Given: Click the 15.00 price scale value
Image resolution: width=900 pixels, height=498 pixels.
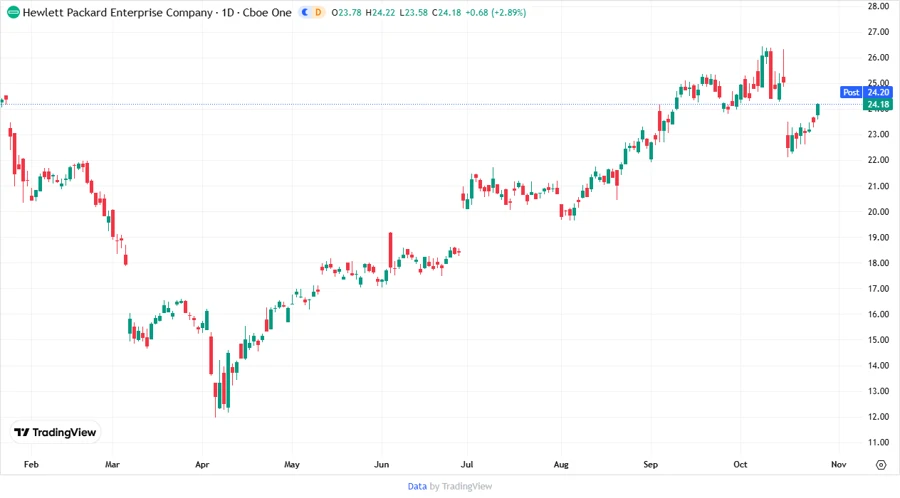Looking at the screenshot, I should pos(878,340).
